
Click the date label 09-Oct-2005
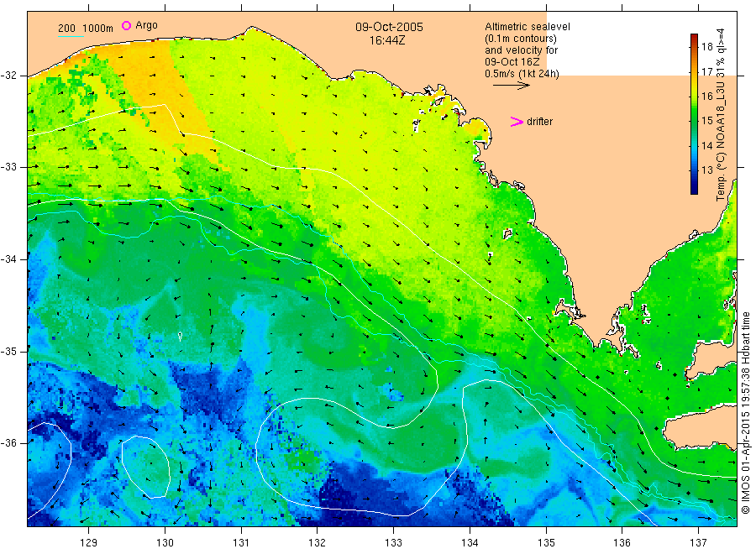pyautogui.click(x=389, y=27)
